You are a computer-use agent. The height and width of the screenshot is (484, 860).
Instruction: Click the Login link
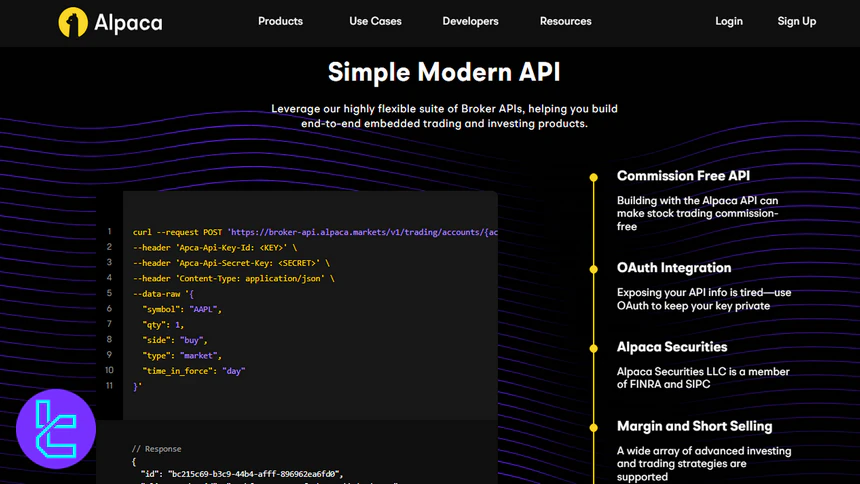click(728, 21)
